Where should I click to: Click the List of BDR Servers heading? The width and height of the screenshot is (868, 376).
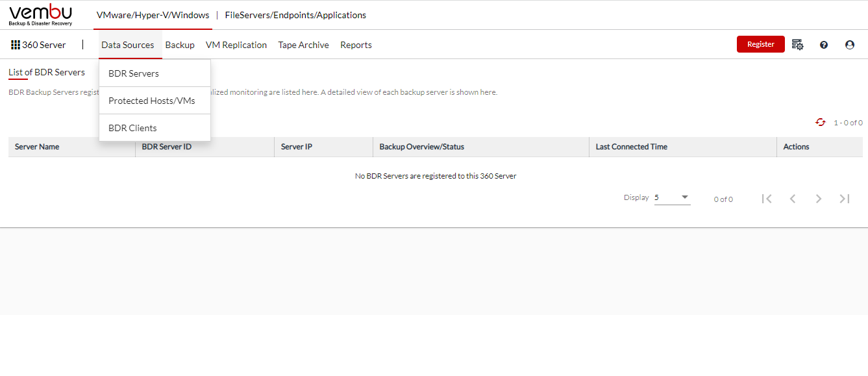(x=47, y=72)
